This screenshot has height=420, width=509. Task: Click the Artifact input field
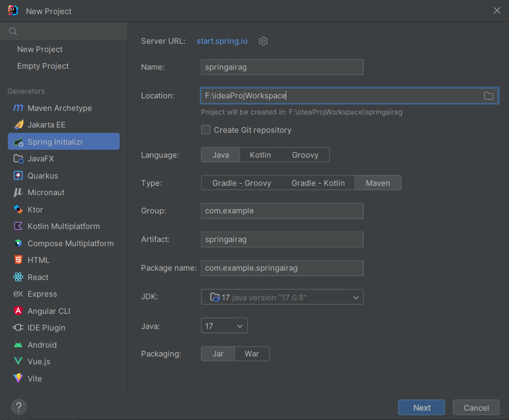point(282,239)
